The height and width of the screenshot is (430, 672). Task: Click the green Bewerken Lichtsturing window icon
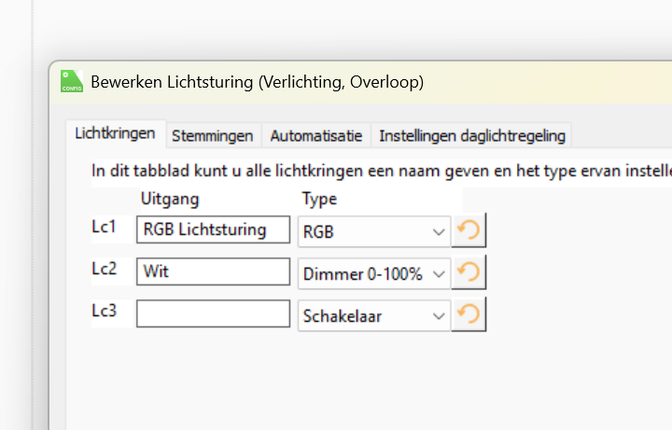(70, 82)
